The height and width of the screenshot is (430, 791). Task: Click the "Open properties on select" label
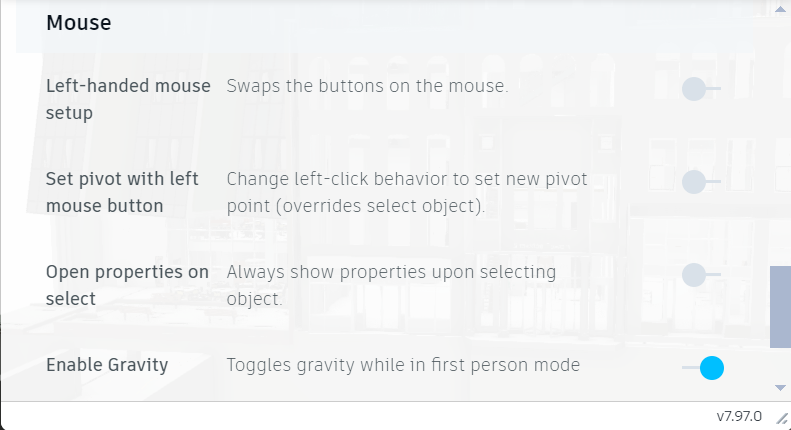coord(127,285)
